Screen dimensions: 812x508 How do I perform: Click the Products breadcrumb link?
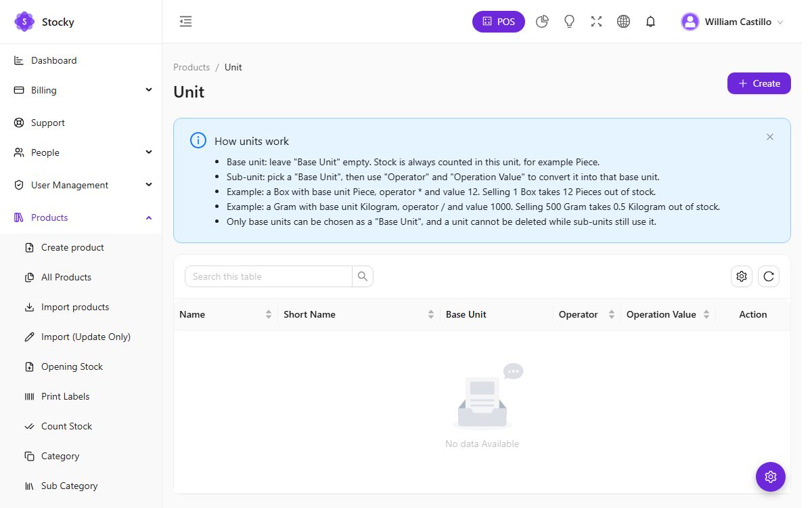point(191,67)
